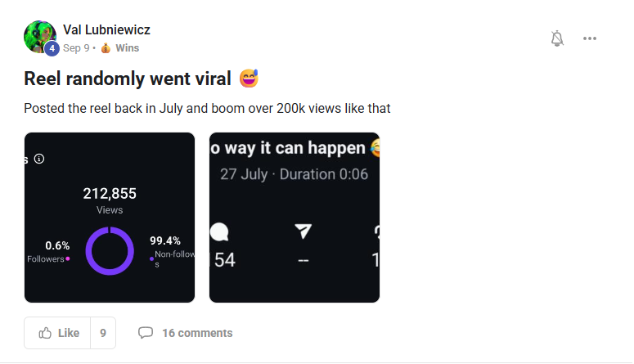Open the 16 comments link
634x364 pixels.
coord(186,333)
